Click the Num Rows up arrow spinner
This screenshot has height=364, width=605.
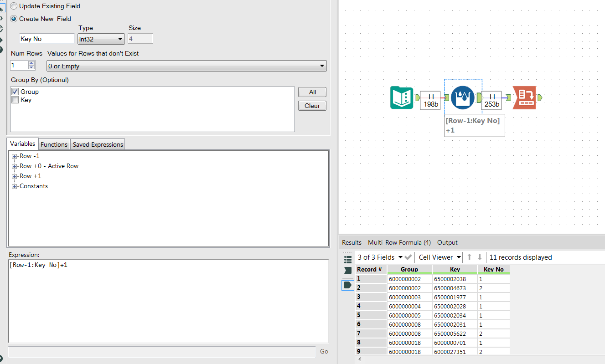point(31,63)
